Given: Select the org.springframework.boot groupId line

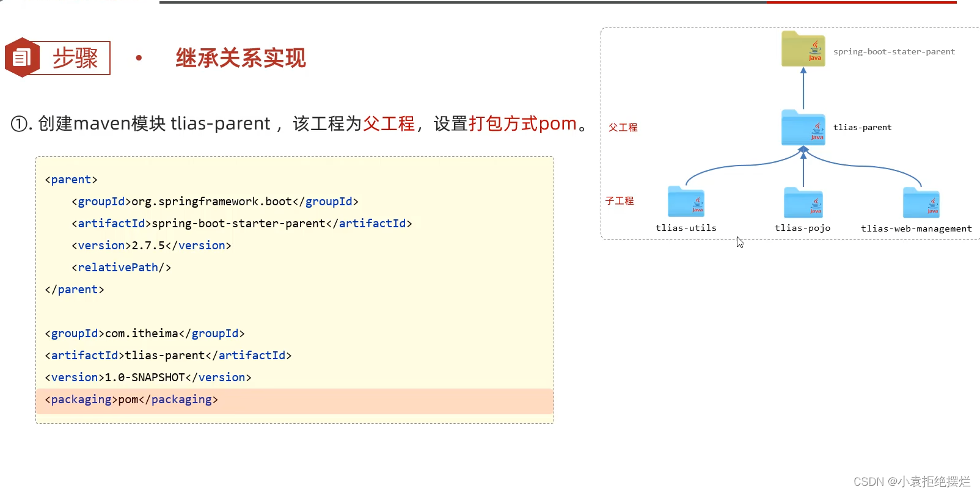Looking at the screenshot, I should pos(215,202).
